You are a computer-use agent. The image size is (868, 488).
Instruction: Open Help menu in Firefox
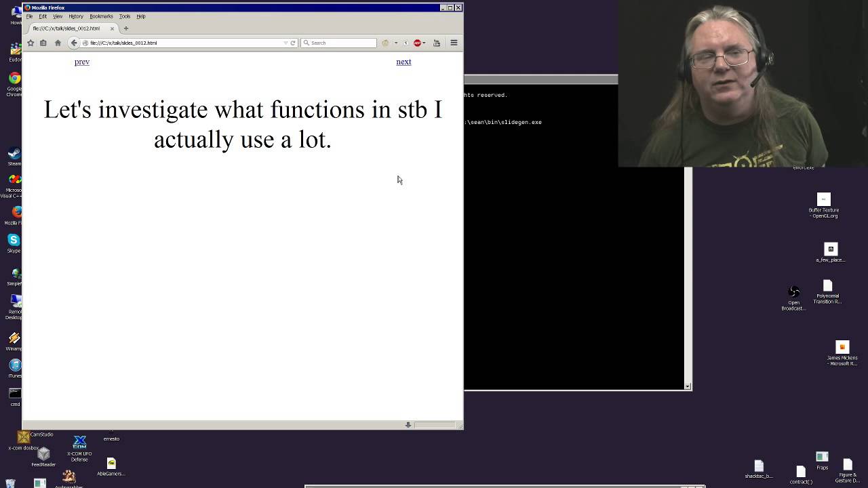coord(141,16)
